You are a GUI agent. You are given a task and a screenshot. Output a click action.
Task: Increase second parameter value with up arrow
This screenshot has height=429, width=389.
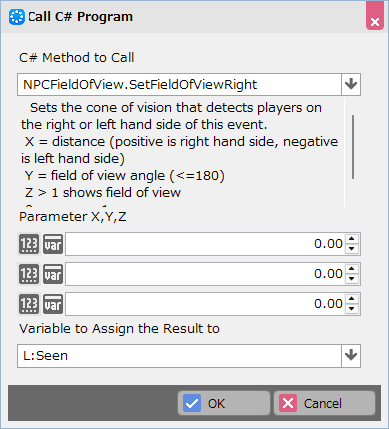[x=352, y=269]
